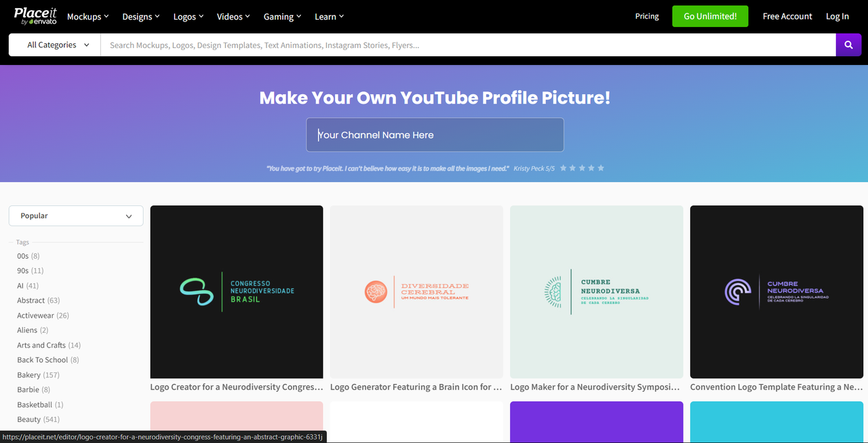The height and width of the screenshot is (443, 868).
Task: Open the Popular sort dropdown
Action: pyautogui.click(x=76, y=215)
